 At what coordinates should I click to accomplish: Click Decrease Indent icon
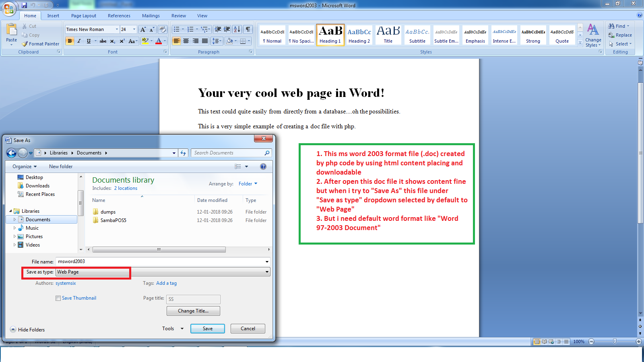pyautogui.click(x=218, y=29)
